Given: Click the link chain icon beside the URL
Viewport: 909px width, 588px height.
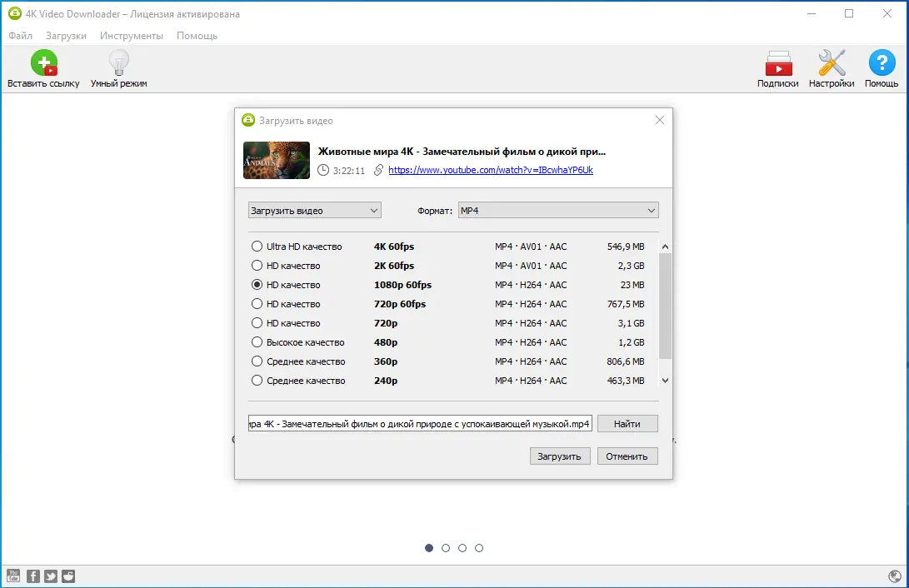Looking at the screenshot, I should point(378,170).
